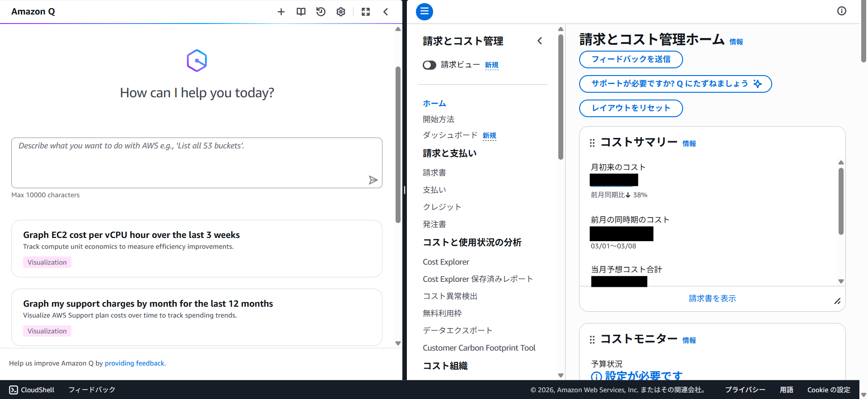
Task: Click 新規 badge next to ダッシュボード
Action: click(x=489, y=136)
